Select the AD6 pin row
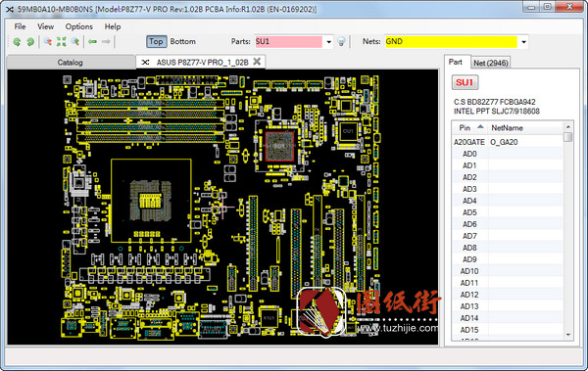 [x=508, y=224]
